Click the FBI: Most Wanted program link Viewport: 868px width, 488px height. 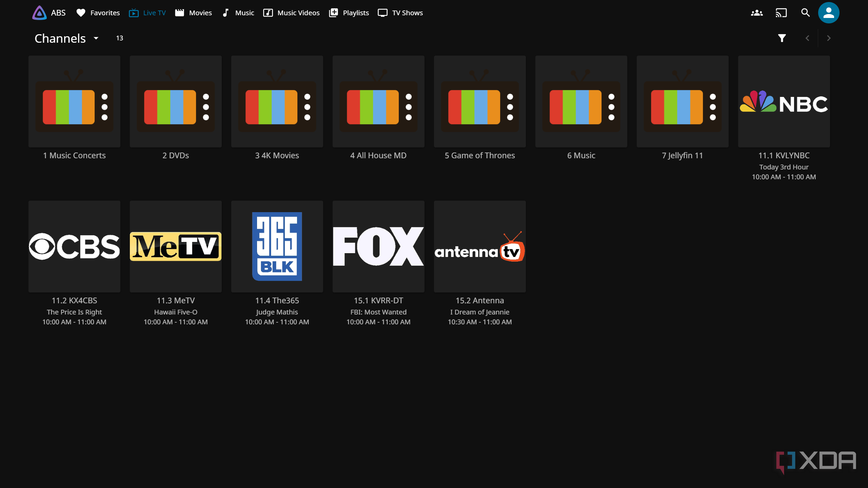(378, 312)
